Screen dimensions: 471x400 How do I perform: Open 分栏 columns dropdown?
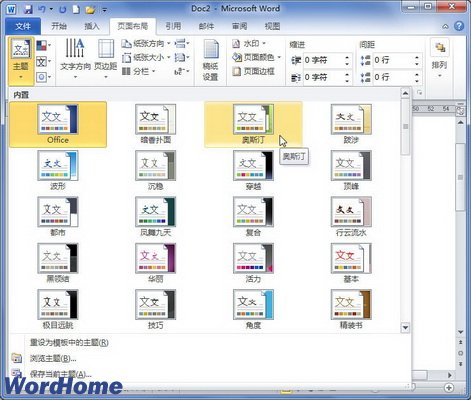pyautogui.click(x=139, y=71)
